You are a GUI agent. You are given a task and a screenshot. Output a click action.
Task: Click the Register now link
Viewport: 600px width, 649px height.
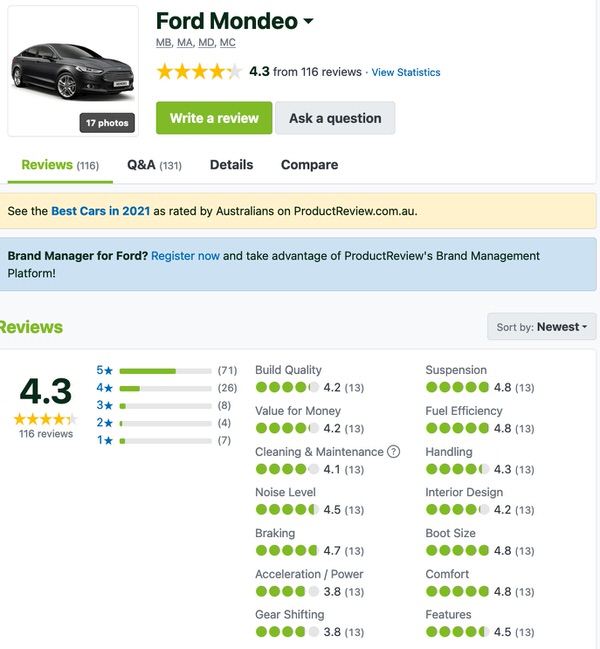coord(185,256)
